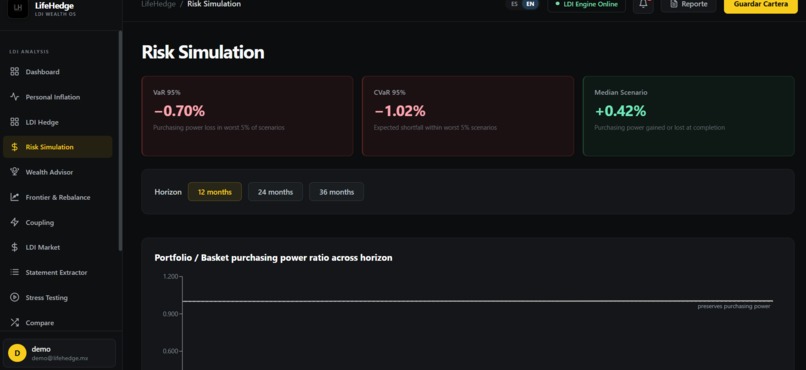Click the Guardar Cartera button
Screen dimensions: 806x370
pyautogui.click(x=761, y=5)
